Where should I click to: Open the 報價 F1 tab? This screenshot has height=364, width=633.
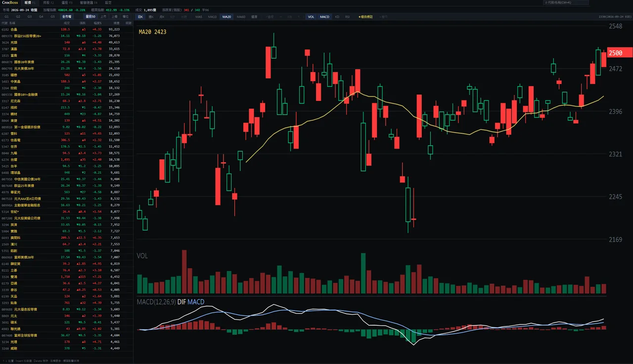[30, 2]
